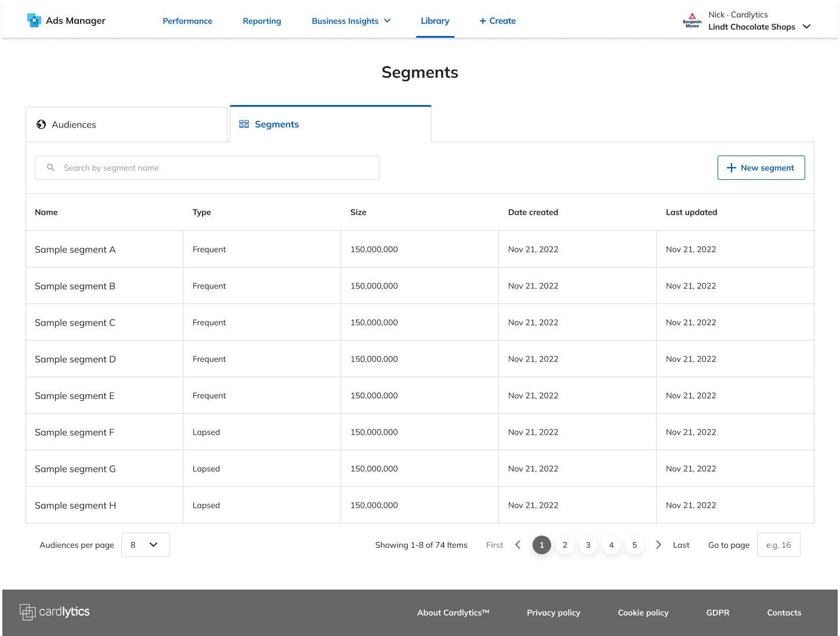Screen dimensions: 840x636
Task: Go to page 5
Action: 635,545
